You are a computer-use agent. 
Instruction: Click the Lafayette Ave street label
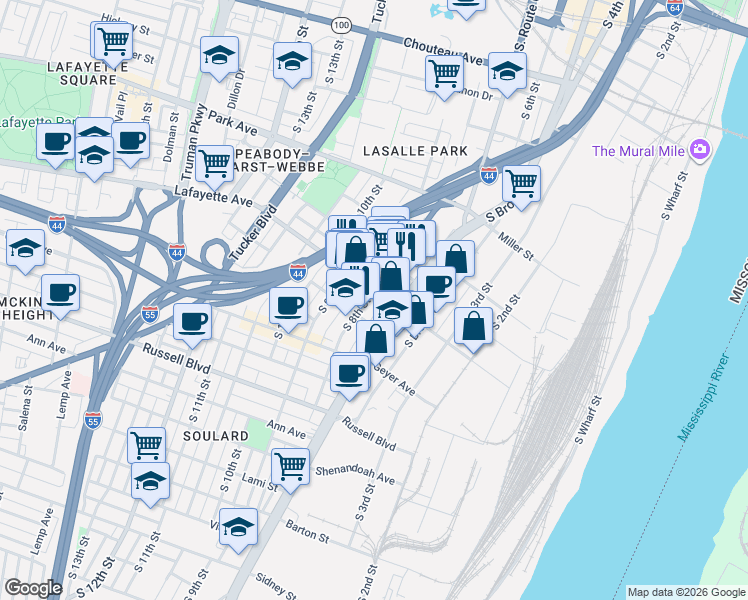(213, 196)
